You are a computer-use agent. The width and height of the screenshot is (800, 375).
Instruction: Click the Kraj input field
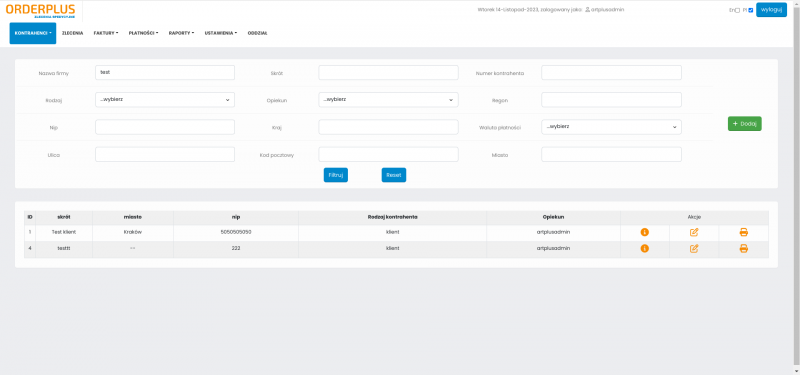[388, 127]
